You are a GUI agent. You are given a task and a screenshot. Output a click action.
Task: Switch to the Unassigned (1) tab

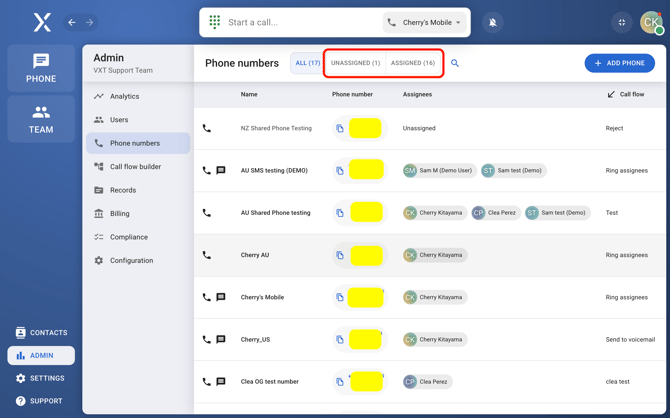[x=356, y=63]
